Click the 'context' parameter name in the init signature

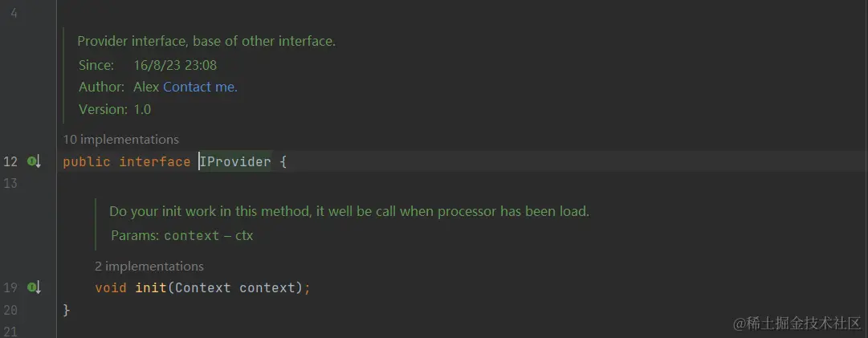click(267, 287)
